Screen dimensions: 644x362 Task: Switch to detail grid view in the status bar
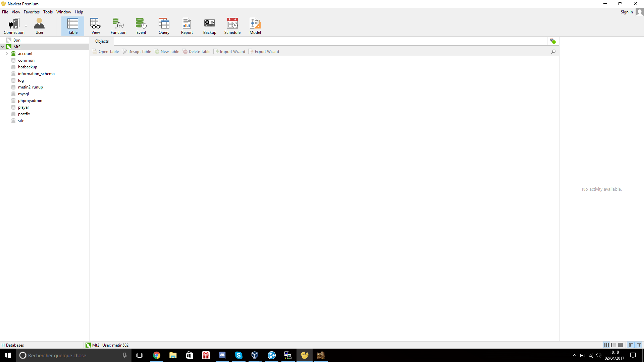coord(621,345)
